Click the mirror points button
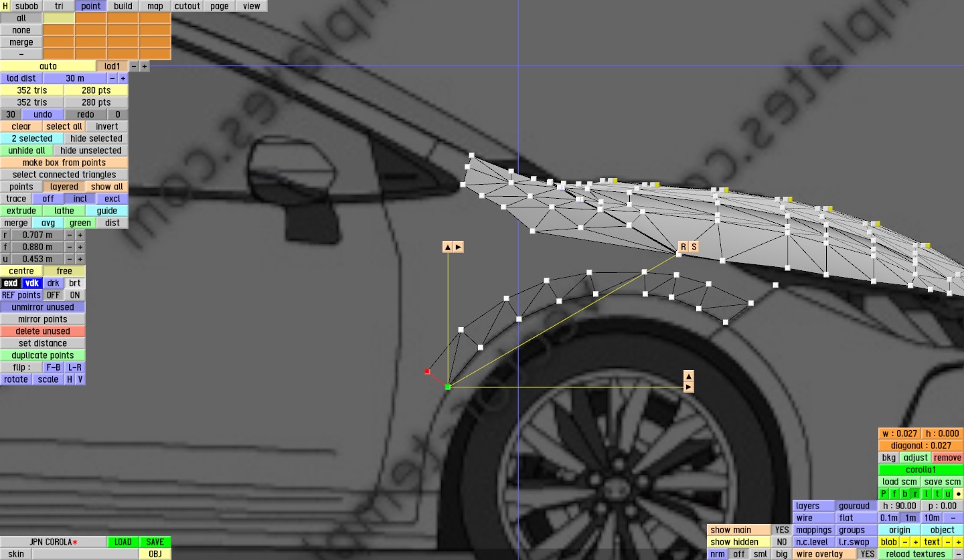The image size is (964, 560). 43,319
